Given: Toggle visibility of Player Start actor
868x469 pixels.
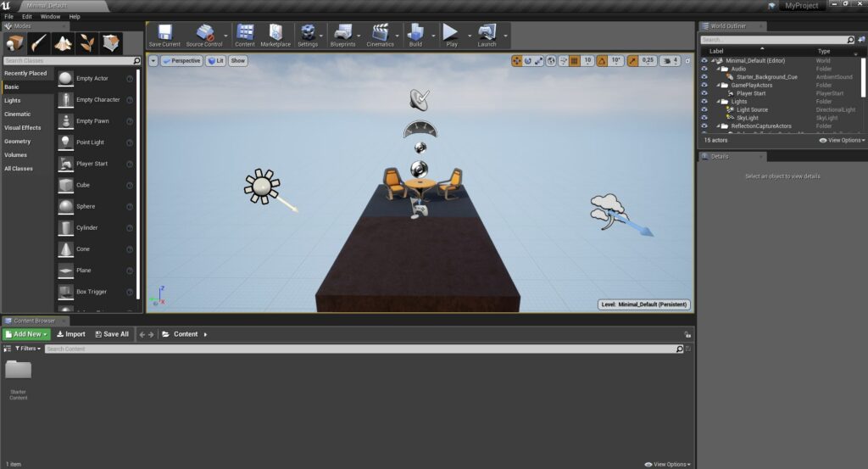Looking at the screenshot, I should coord(704,93).
